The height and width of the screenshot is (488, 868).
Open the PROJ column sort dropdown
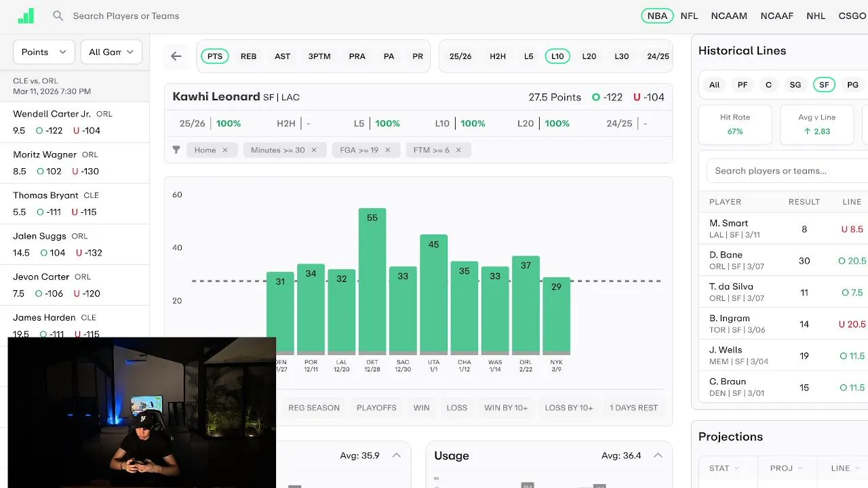(x=786, y=468)
